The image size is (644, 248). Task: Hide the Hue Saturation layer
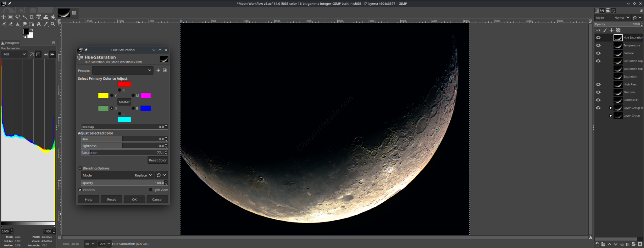click(x=598, y=37)
